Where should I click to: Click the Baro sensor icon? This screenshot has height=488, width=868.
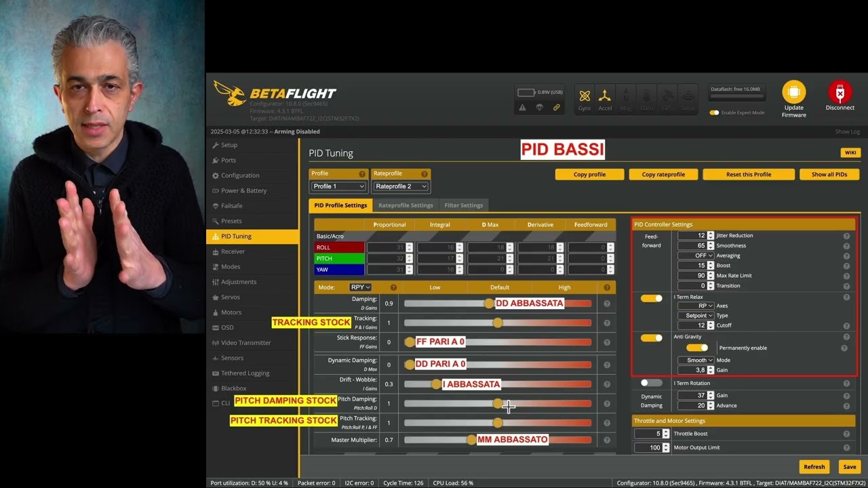pos(646,99)
